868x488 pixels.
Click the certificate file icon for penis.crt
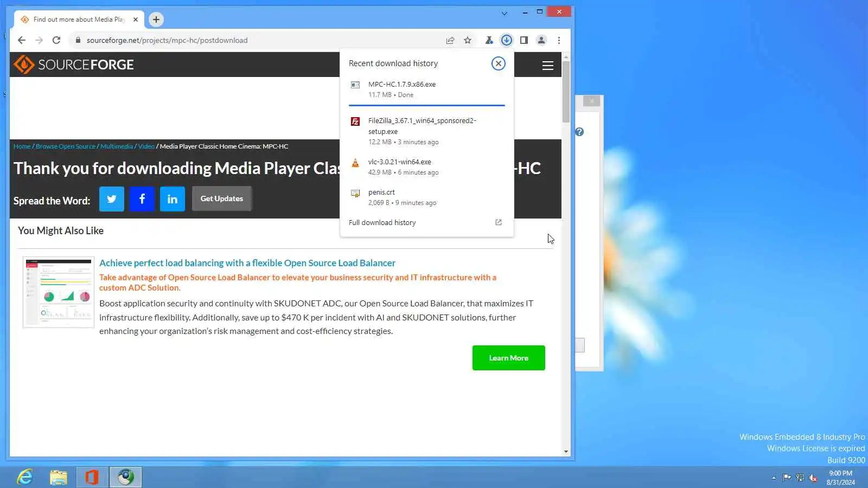pos(355,193)
